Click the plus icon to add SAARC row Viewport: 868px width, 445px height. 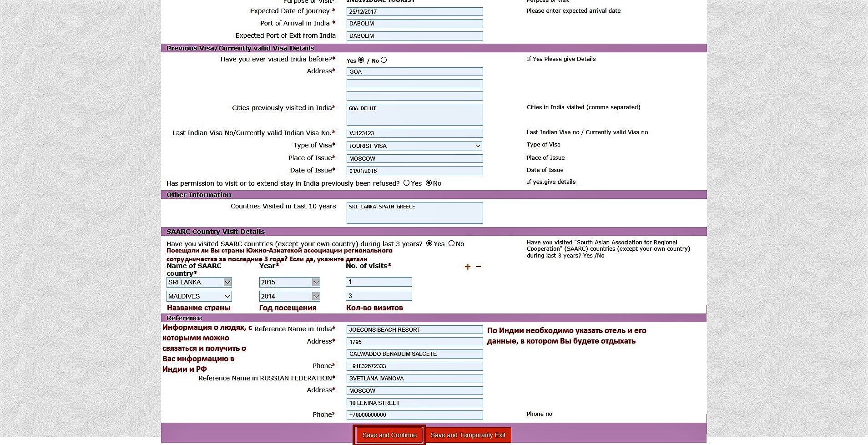(467, 267)
